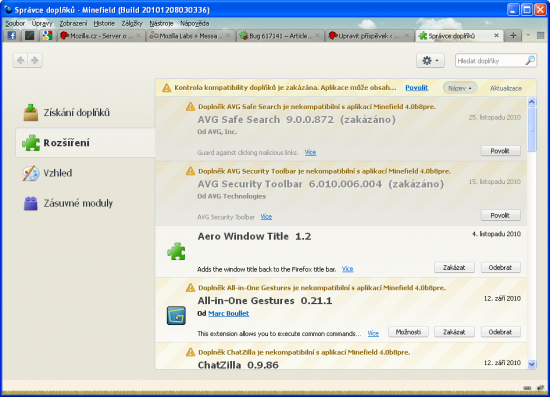Open the Název sort dropdown

click(x=460, y=88)
